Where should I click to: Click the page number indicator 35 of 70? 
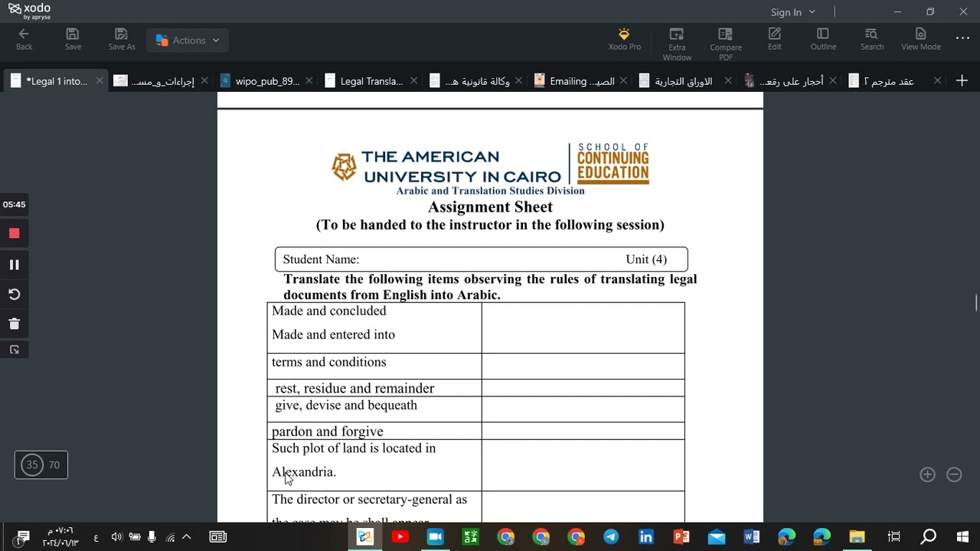pos(41,465)
